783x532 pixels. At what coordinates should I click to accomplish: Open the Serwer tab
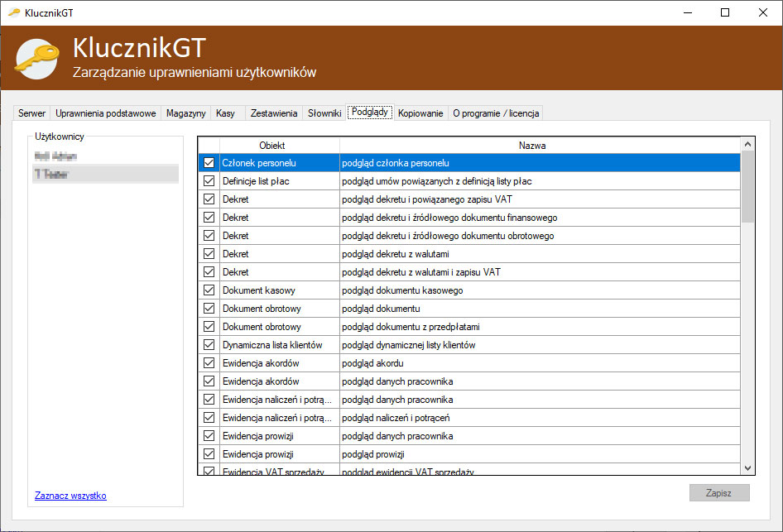point(31,113)
